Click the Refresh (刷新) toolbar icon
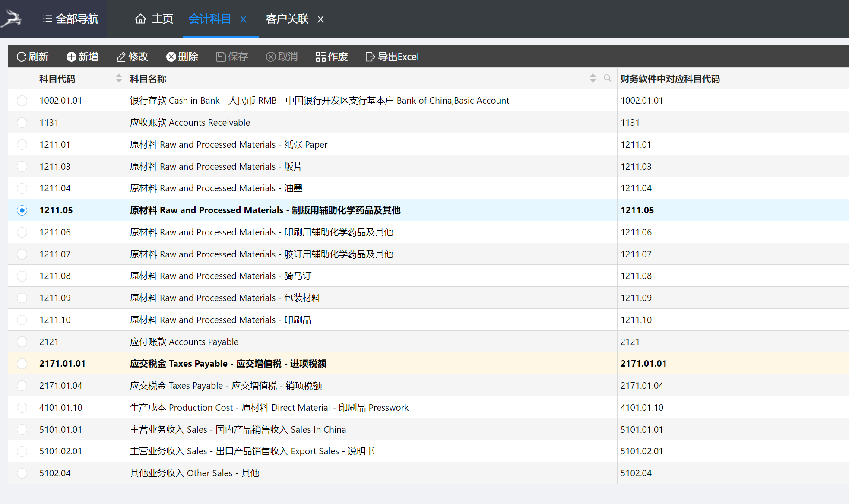849x504 pixels. click(22, 57)
